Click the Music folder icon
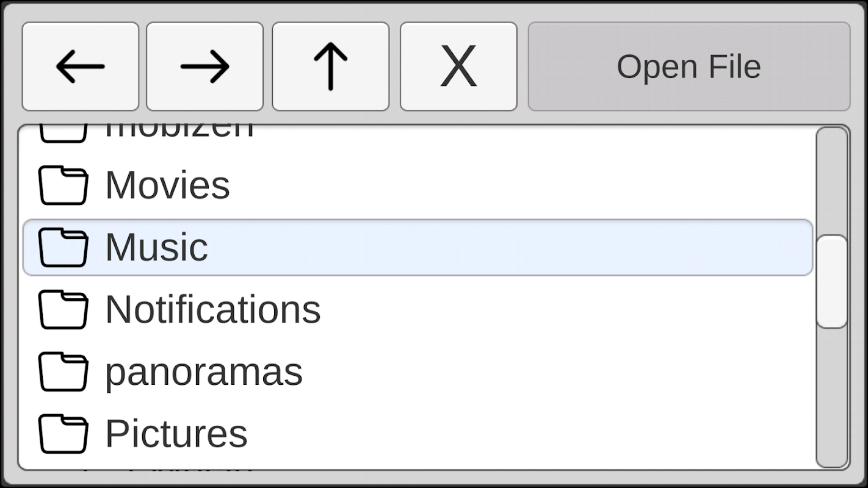The height and width of the screenshot is (488, 868). (63, 248)
